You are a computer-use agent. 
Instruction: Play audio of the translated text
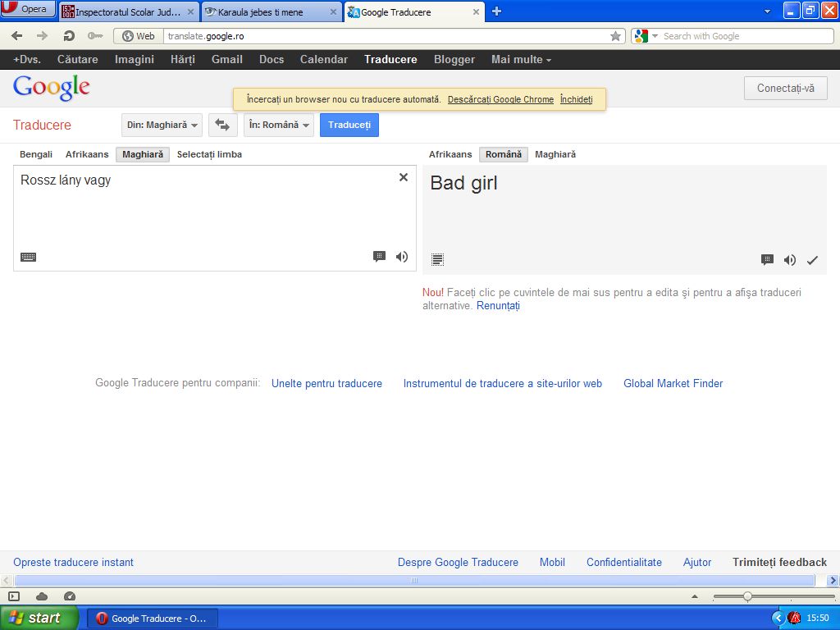click(x=789, y=260)
